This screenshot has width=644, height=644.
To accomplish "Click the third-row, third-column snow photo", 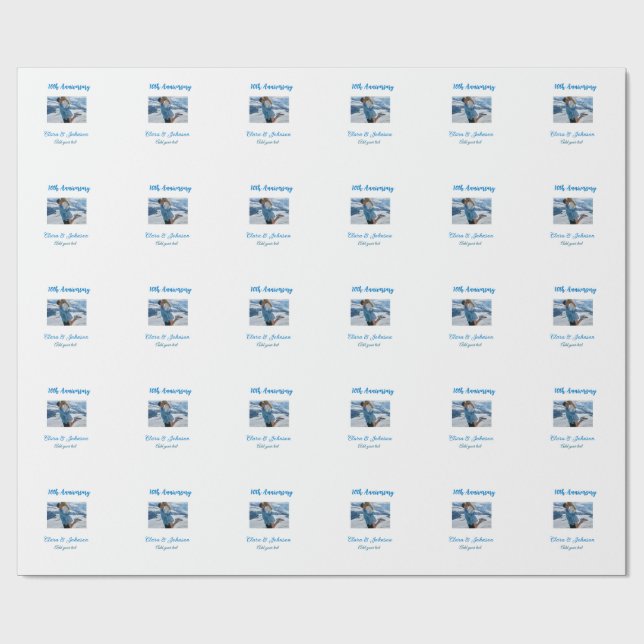I will pyautogui.click(x=269, y=312).
